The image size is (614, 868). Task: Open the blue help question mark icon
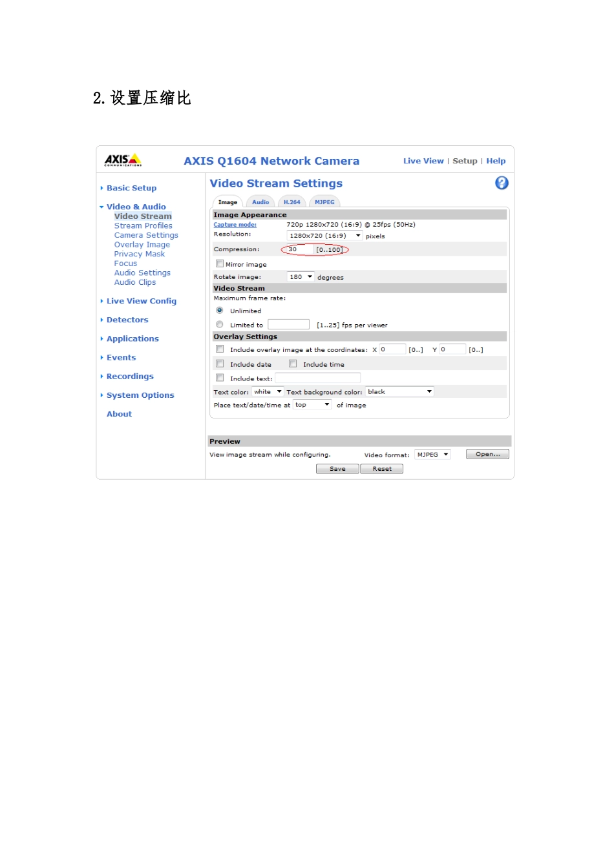[x=502, y=183]
